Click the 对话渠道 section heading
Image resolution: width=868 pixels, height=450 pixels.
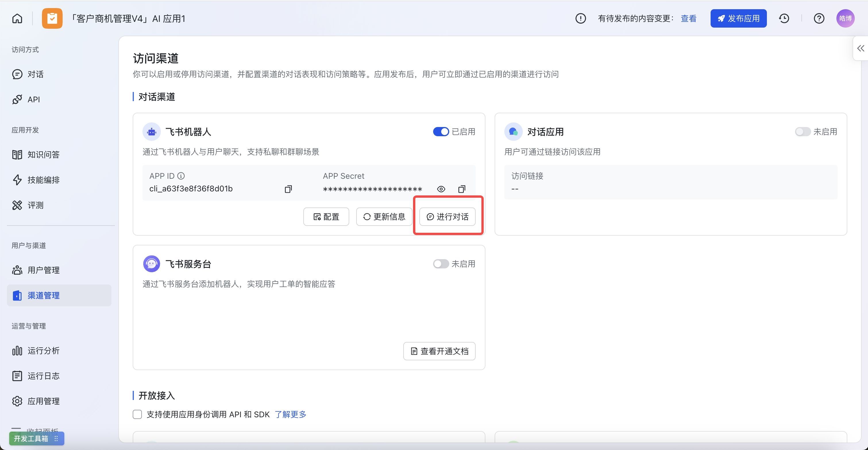click(x=157, y=97)
